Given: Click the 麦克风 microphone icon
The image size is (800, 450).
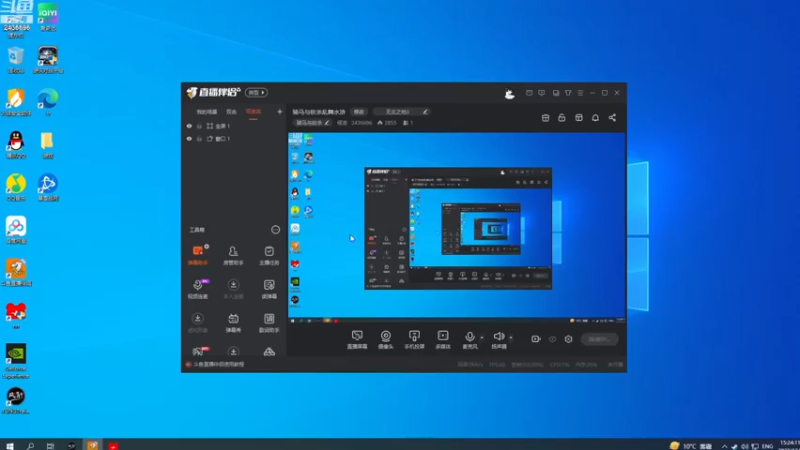Looking at the screenshot, I should click(469, 337).
